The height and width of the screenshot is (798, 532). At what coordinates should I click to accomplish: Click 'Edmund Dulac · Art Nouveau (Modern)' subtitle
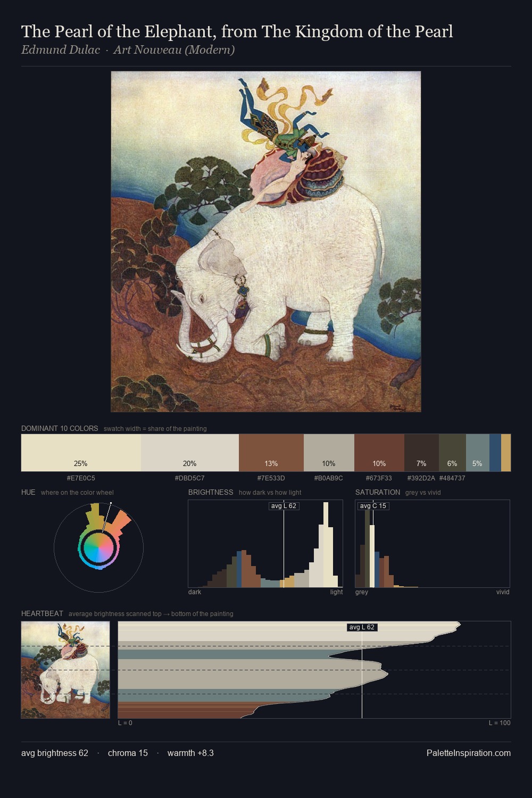[128, 50]
